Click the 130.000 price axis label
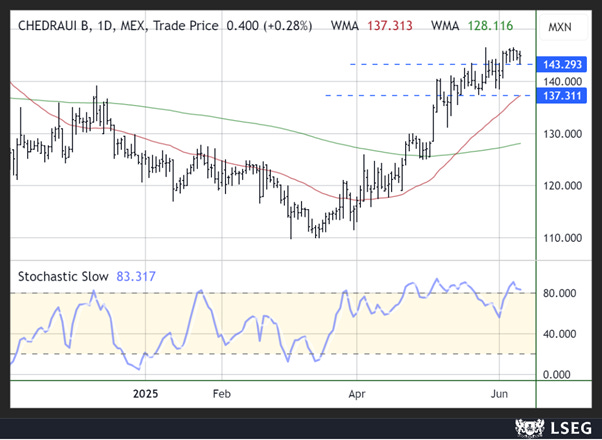The height and width of the screenshot is (440, 602). pos(562,134)
